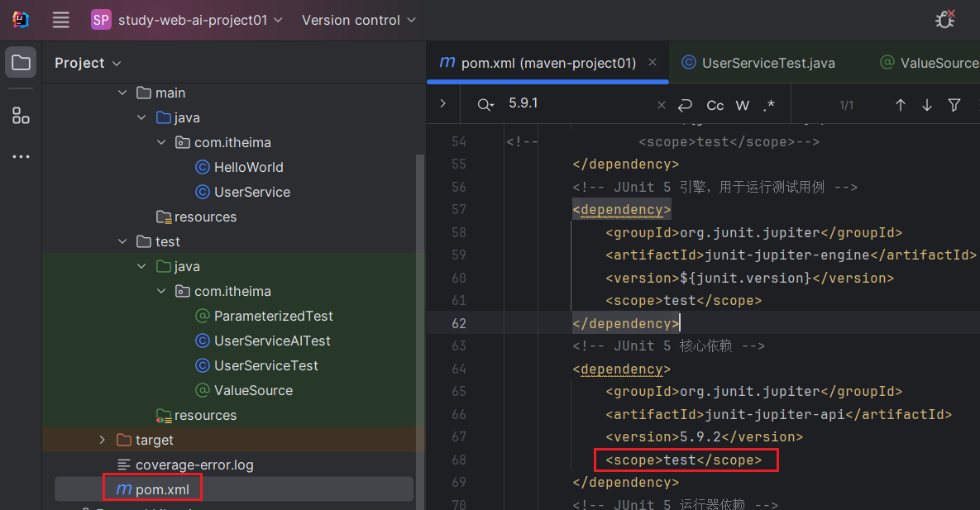Click the IntelliJ IDEA logo icon
Screen dimensions: 980x510
tap(21, 20)
